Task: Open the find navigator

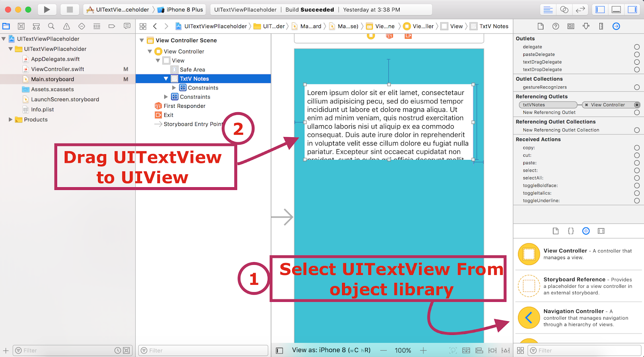Action: tap(51, 26)
